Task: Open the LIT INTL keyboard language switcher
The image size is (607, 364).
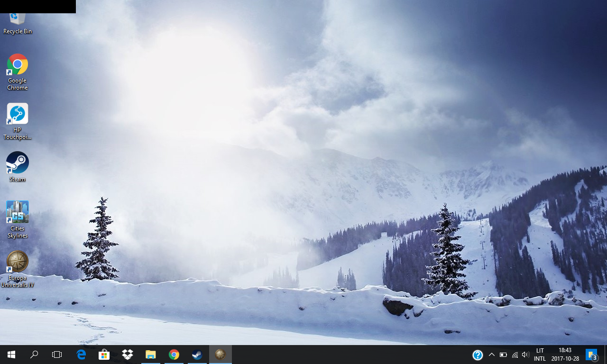Action: [x=540, y=355]
